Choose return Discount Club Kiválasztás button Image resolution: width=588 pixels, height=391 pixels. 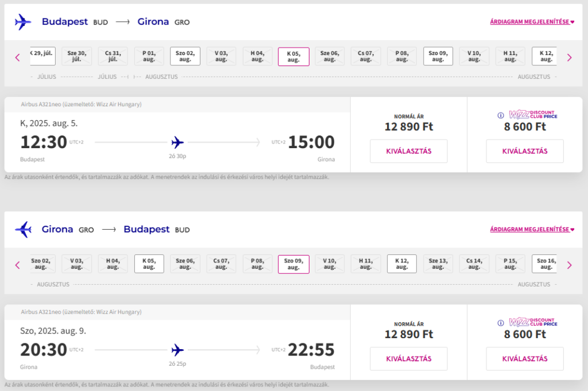[525, 359]
